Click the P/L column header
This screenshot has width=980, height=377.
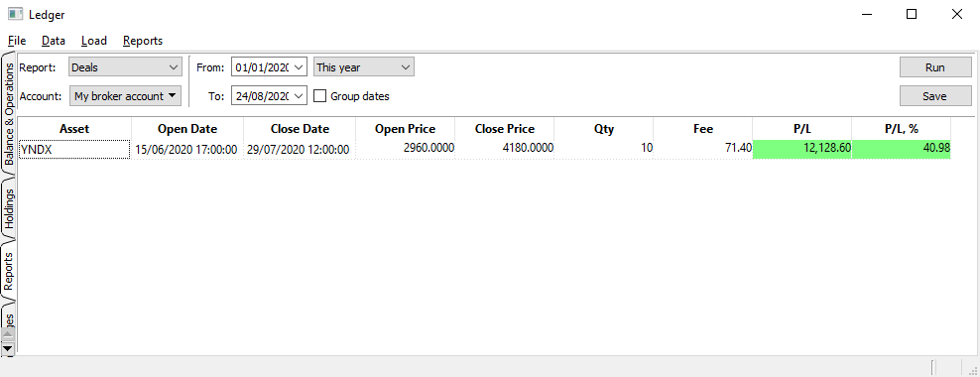pos(801,129)
